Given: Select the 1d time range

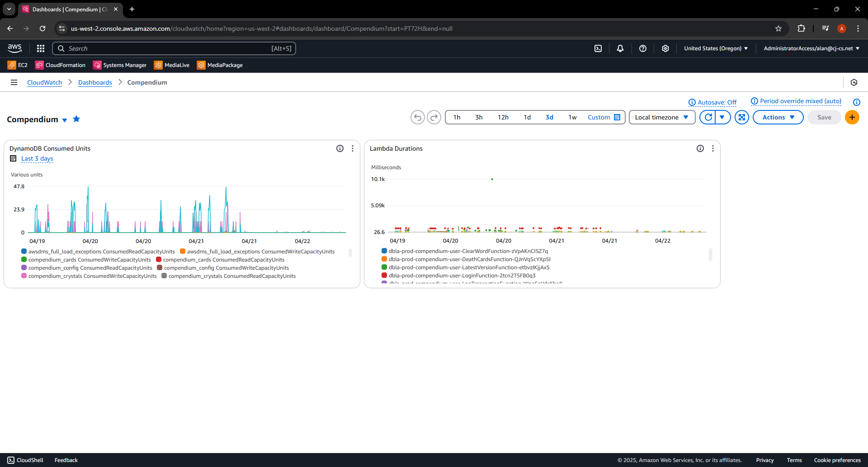Looking at the screenshot, I should pyautogui.click(x=527, y=117).
